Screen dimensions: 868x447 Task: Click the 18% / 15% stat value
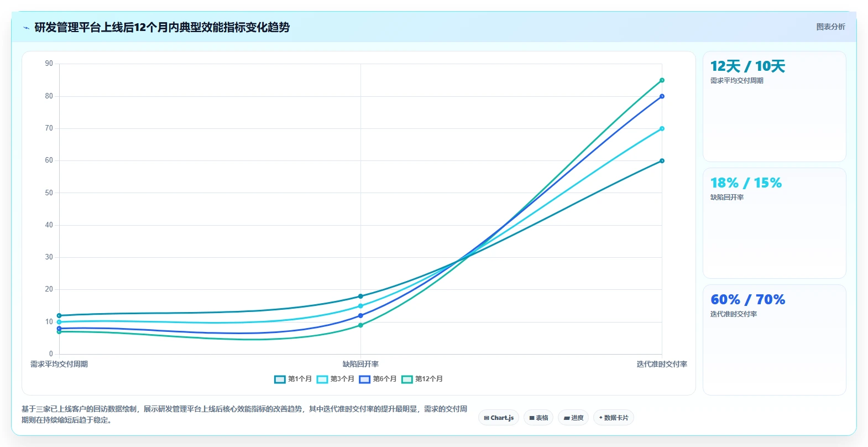point(746,183)
